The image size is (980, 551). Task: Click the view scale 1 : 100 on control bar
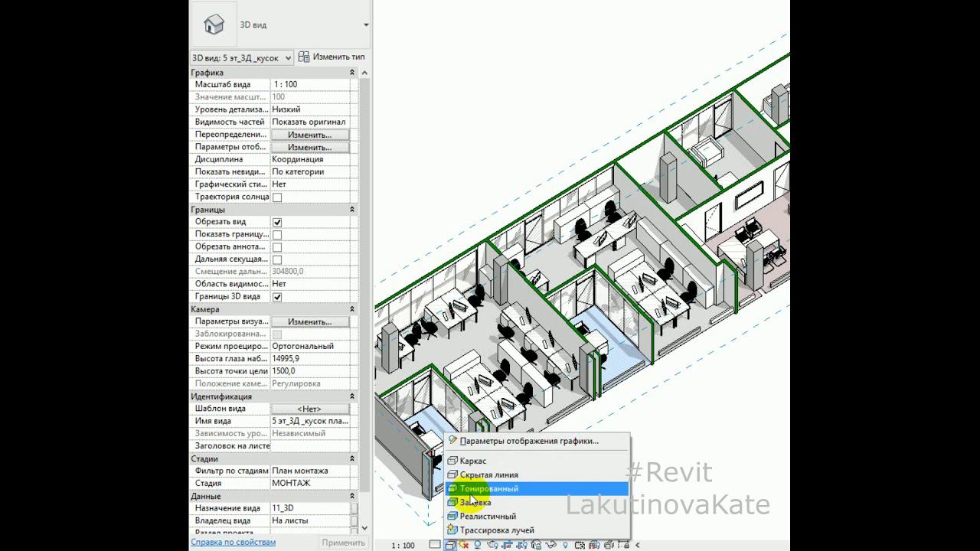click(x=403, y=546)
